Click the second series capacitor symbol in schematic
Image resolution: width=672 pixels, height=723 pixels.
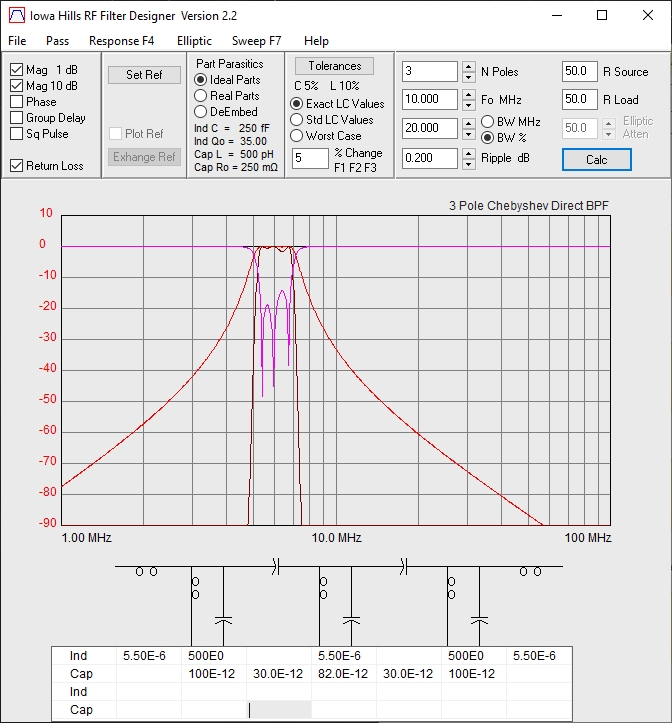click(x=404, y=566)
